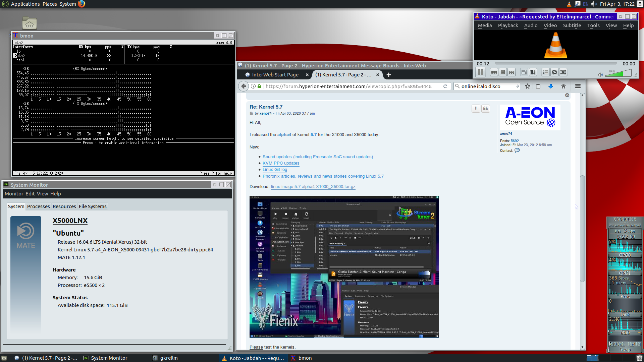
Task: Open VLC Media menu
Action: (485, 25)
